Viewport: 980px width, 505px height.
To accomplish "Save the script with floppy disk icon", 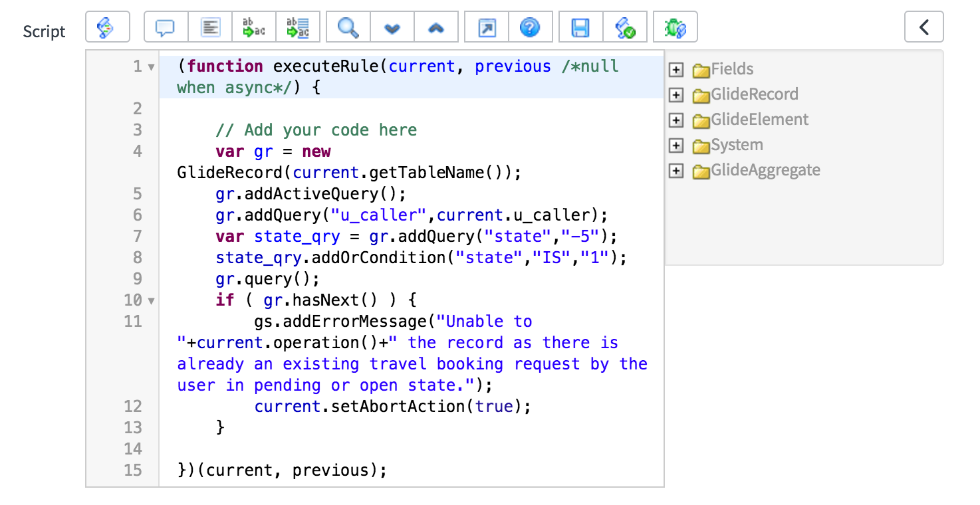I will 581,27.
